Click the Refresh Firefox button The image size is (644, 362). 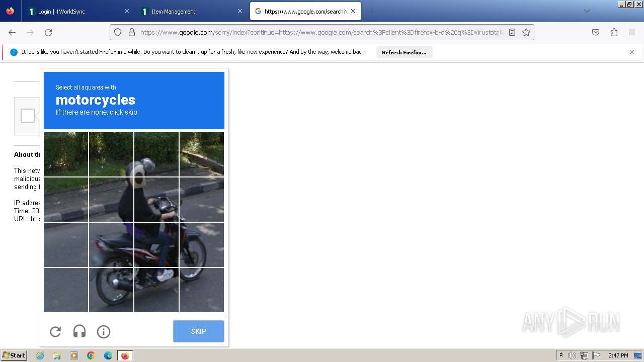click(x=404, y=52)
